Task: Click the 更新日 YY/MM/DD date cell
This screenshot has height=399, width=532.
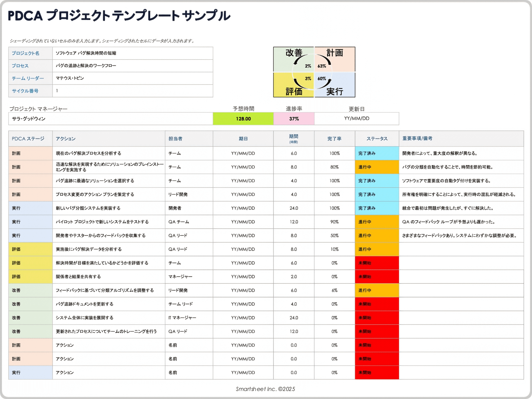Action: click(x=357, y=119)
